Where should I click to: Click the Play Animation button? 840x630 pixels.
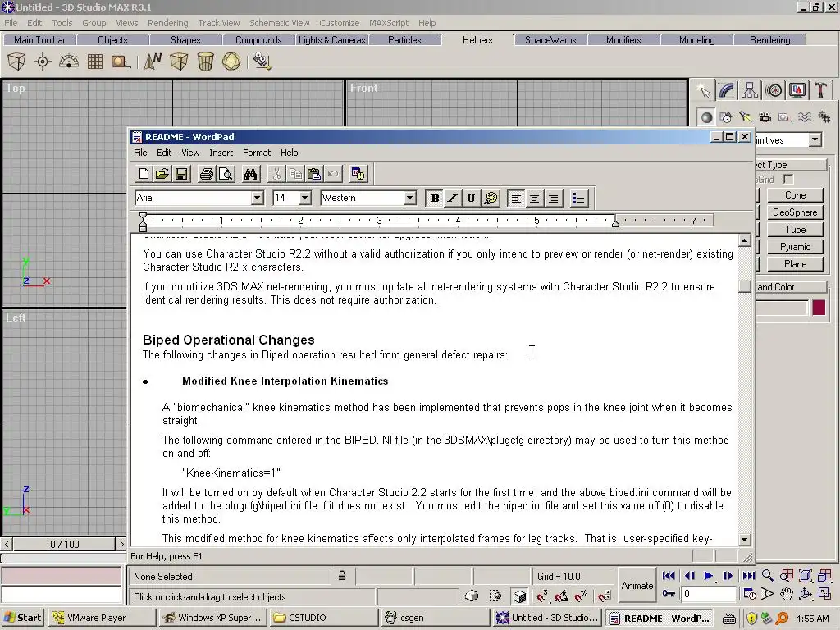coord(708,576)
